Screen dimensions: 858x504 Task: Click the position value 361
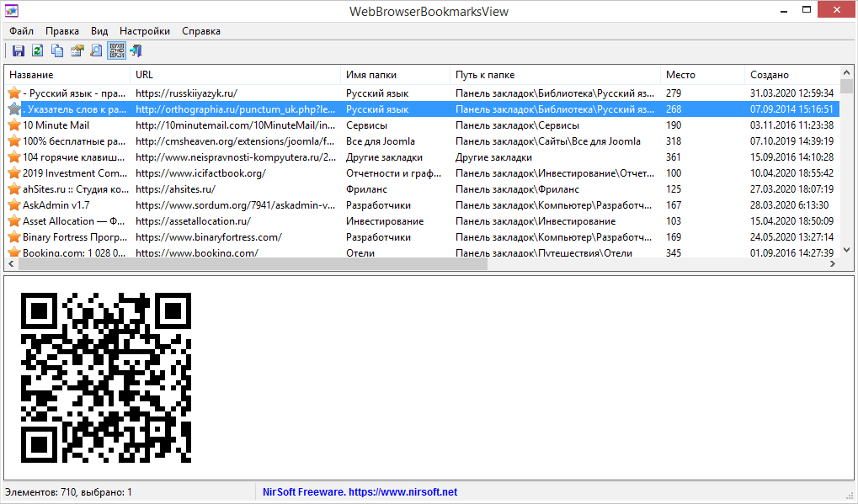tap(674, 157)
